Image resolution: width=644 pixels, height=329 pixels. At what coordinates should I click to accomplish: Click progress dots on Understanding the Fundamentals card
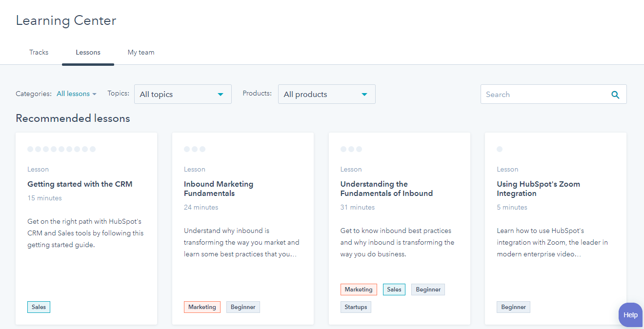[351, 149]
